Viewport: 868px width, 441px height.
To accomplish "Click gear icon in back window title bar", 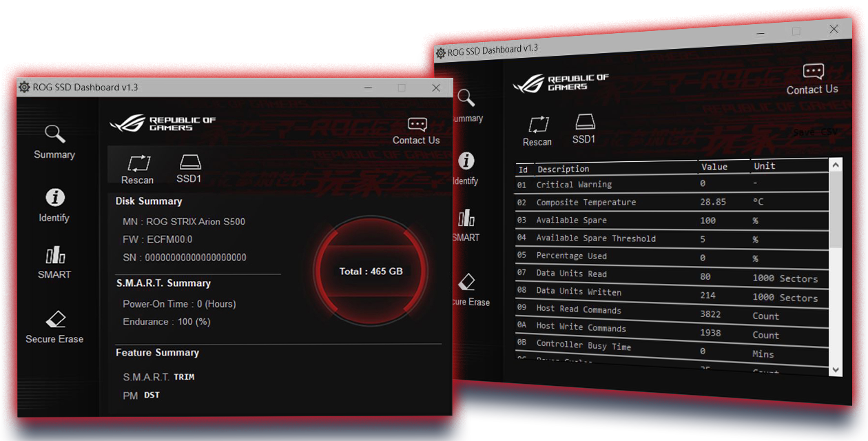I will click(440, 53).
